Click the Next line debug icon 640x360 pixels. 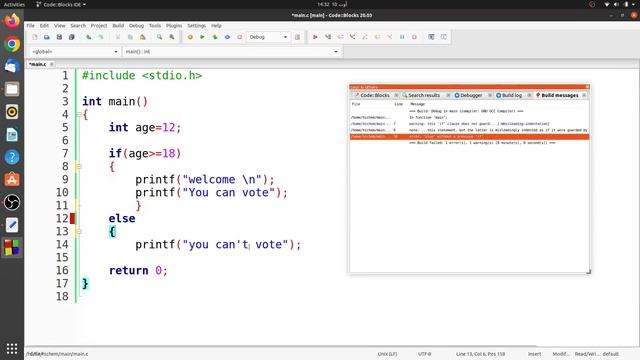(340, 37)
